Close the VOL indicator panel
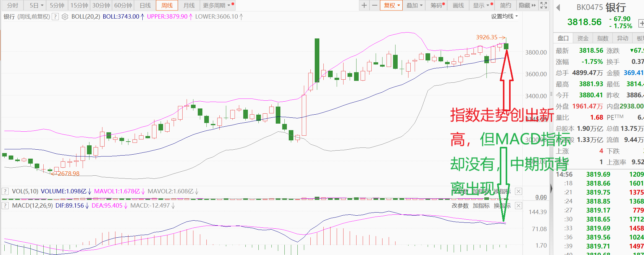Image resolution: width=644 pixels, height=255 pixels. pos(518,191)
